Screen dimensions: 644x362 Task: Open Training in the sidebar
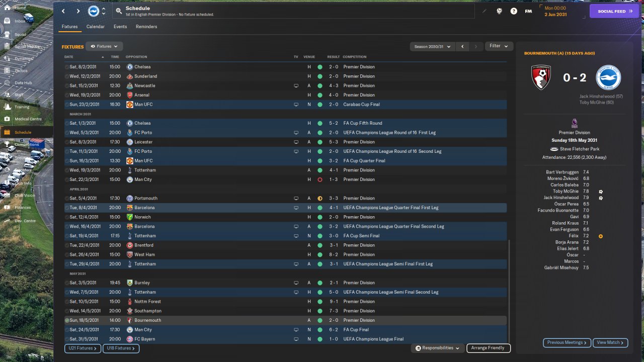coord(22,107)
